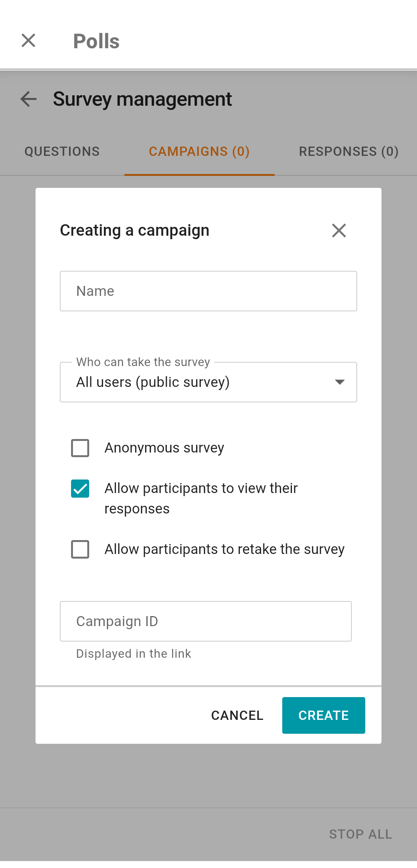Click the Survey management heading

[142, 99]
